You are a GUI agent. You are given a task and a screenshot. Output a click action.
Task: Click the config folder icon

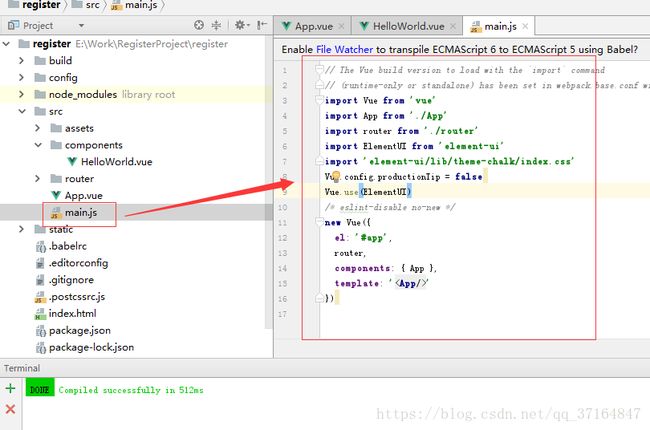tap(40, 78)
